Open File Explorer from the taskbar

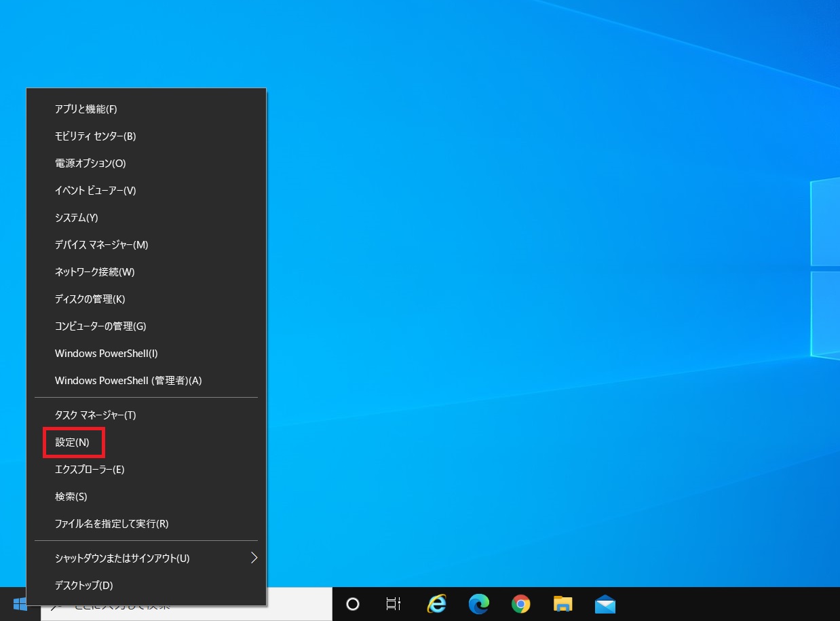[x=562, y=604]
